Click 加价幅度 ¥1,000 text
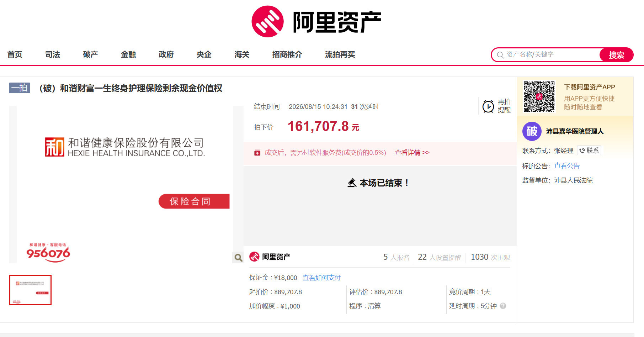This screenshot has height=337, width=644. pos(275,306)
